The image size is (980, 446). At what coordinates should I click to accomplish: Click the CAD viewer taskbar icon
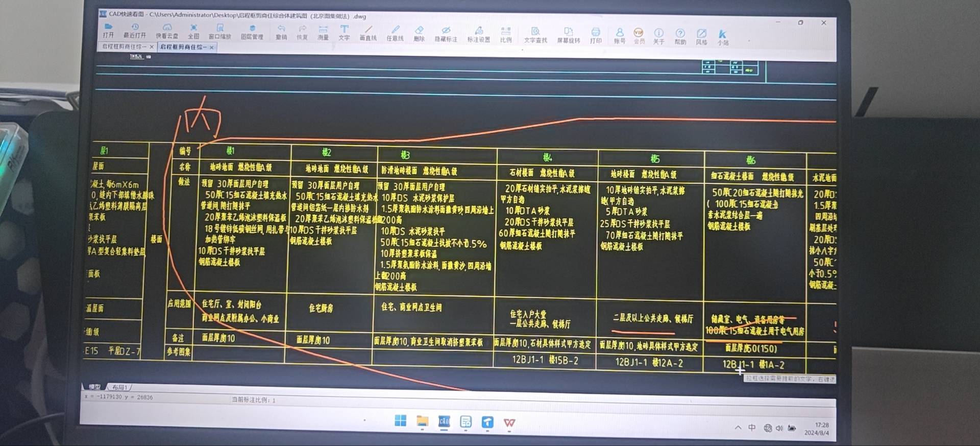coord(444,421)
